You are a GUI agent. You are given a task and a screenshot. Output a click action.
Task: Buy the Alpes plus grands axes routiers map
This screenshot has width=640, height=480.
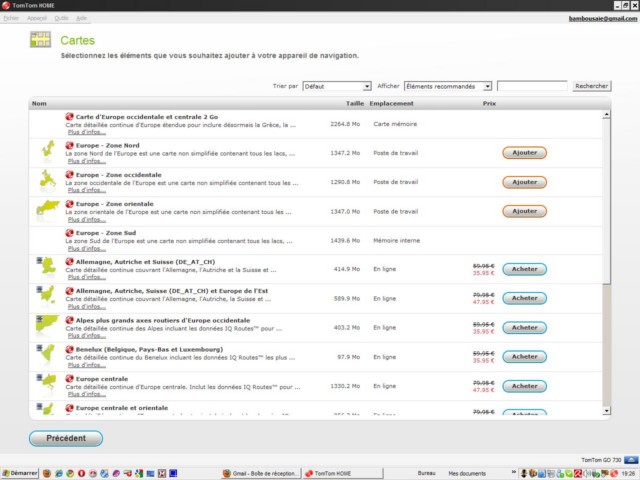click(x=524, y=327)
